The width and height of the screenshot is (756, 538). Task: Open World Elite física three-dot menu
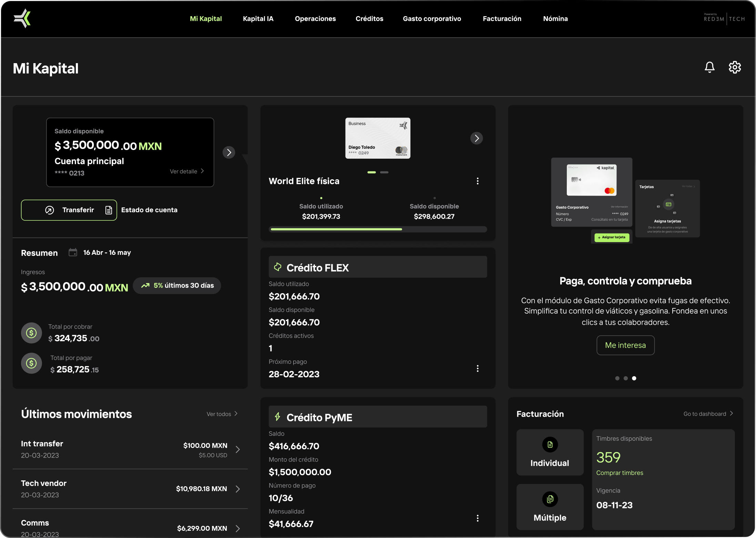point(478,181)
